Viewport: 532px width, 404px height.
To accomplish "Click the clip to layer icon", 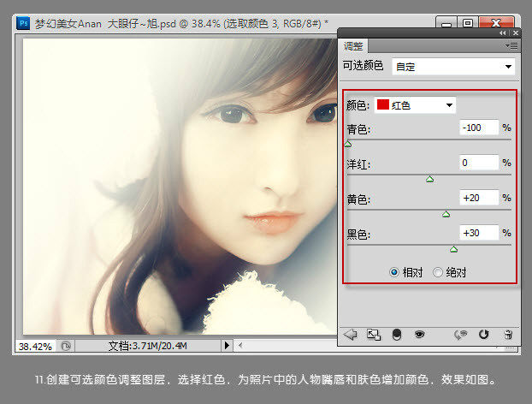I will click(396, 334).
